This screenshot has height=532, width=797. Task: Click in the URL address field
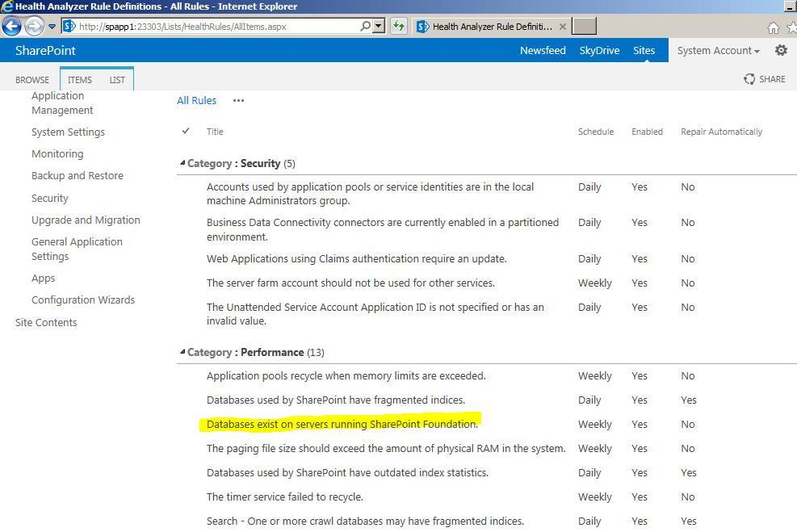pos(219,27)
